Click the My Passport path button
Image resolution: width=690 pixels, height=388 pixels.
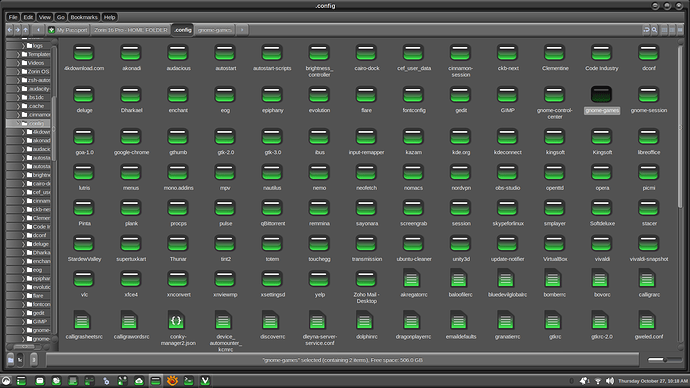click(68, 30)
